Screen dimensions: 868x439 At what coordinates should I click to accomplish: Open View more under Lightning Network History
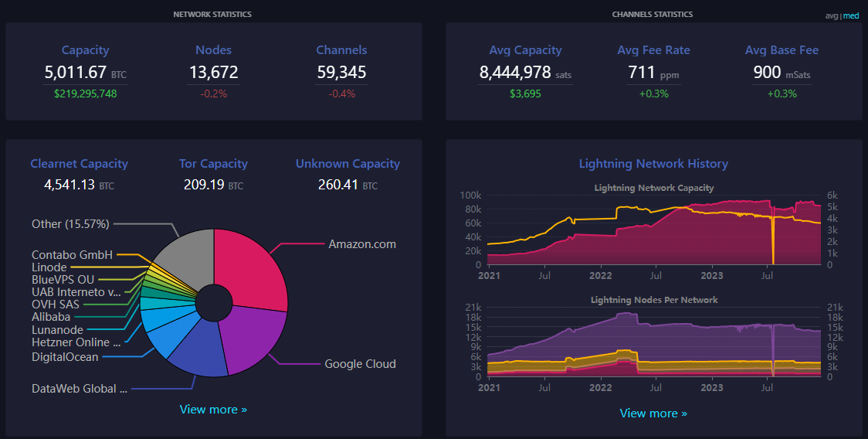(653, 413)
